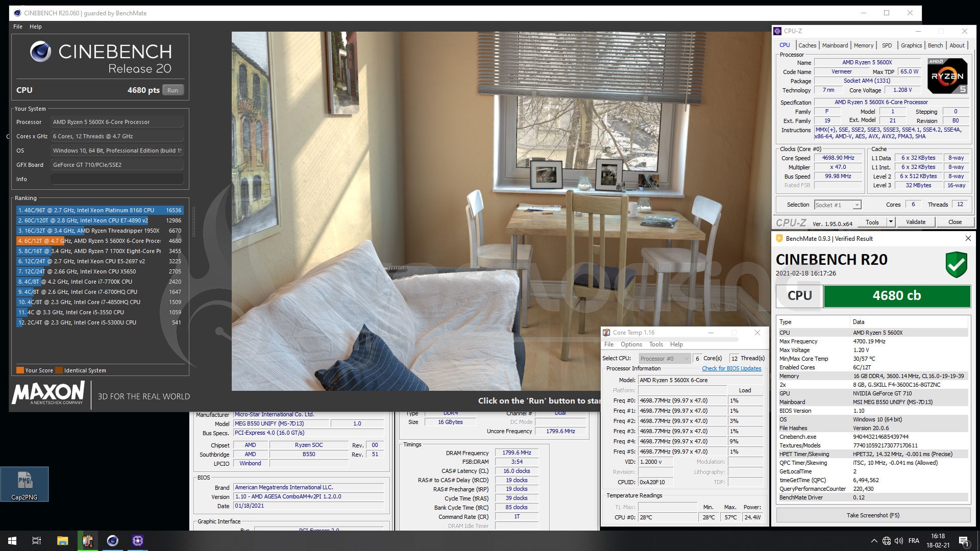Viewport: 980px width, 551px height.
Task: Switch to the Cinebench taskbar icon
Action: (x=112, y=541)
